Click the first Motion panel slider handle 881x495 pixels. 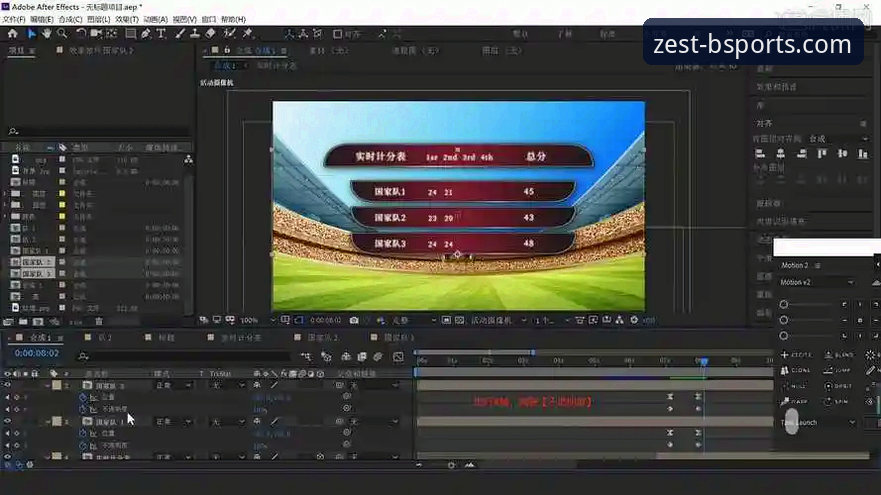pos(784,304)
